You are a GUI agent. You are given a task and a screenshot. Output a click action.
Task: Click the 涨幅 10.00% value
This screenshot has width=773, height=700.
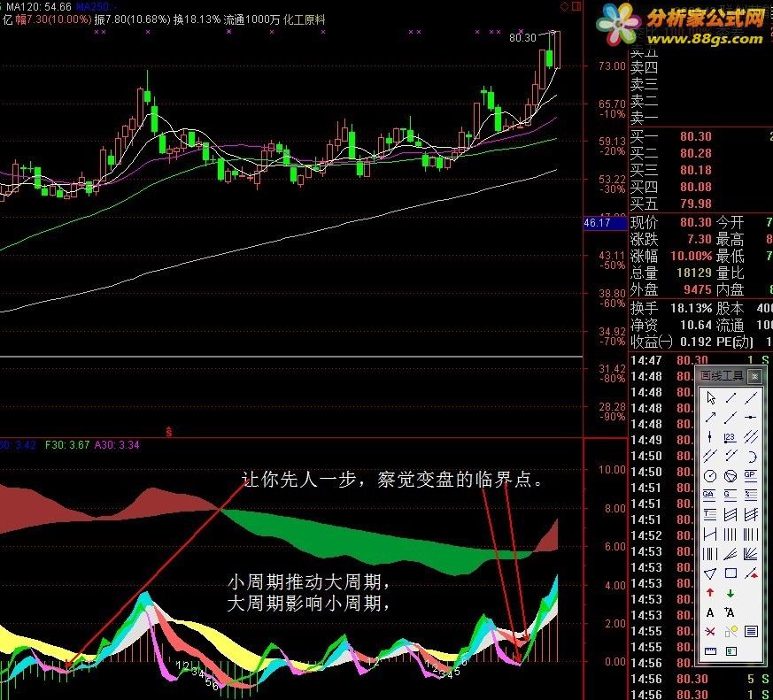(x=692, y=256)
